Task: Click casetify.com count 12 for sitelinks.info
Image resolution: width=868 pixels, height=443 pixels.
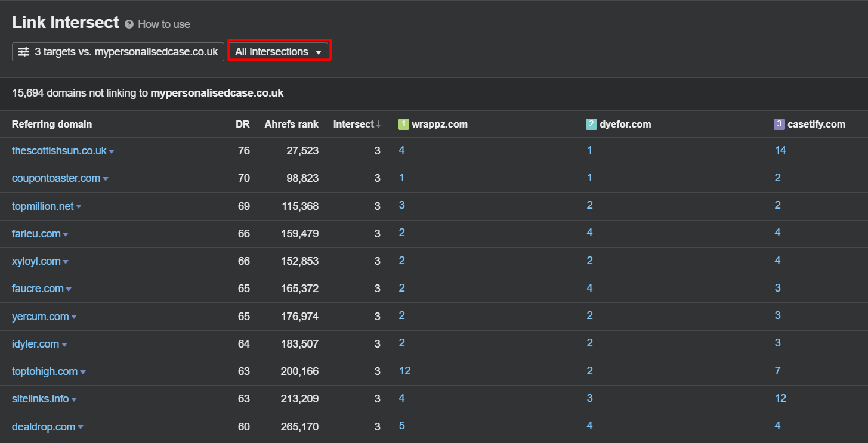Action: 780,398
